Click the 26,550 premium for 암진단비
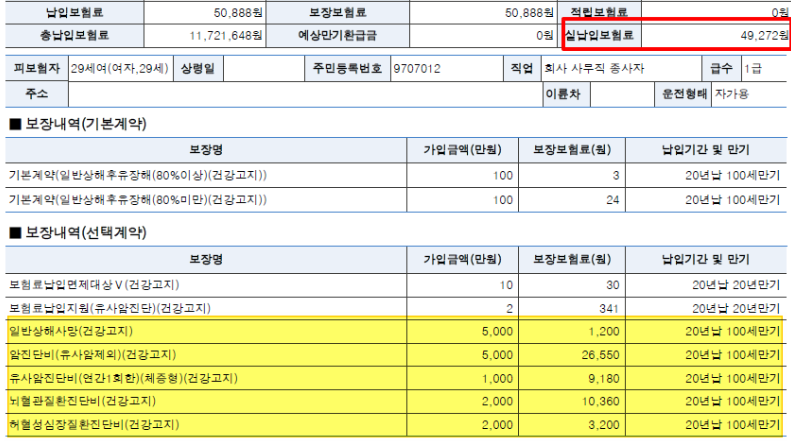The width and height of the screenshot is (791, 441). 600,355
